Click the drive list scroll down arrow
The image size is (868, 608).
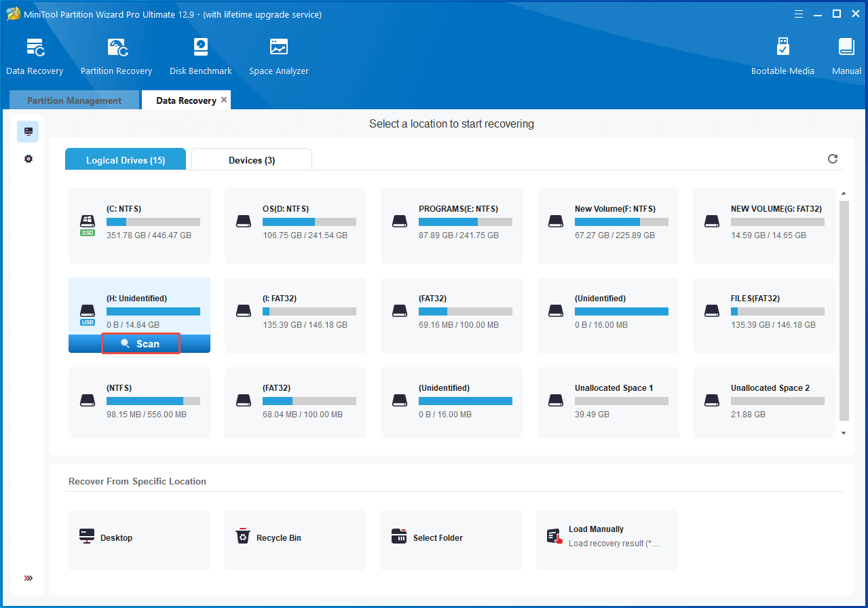point(844,433)
